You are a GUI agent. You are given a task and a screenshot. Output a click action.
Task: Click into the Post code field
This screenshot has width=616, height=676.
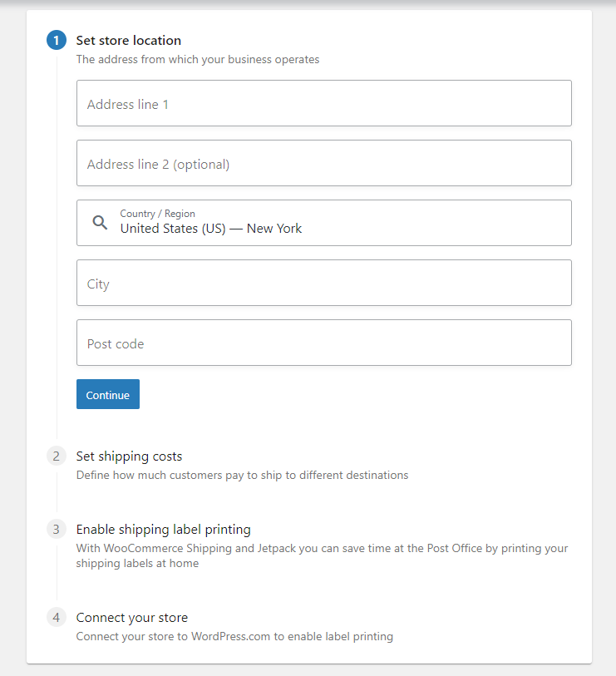pos(323,343)
